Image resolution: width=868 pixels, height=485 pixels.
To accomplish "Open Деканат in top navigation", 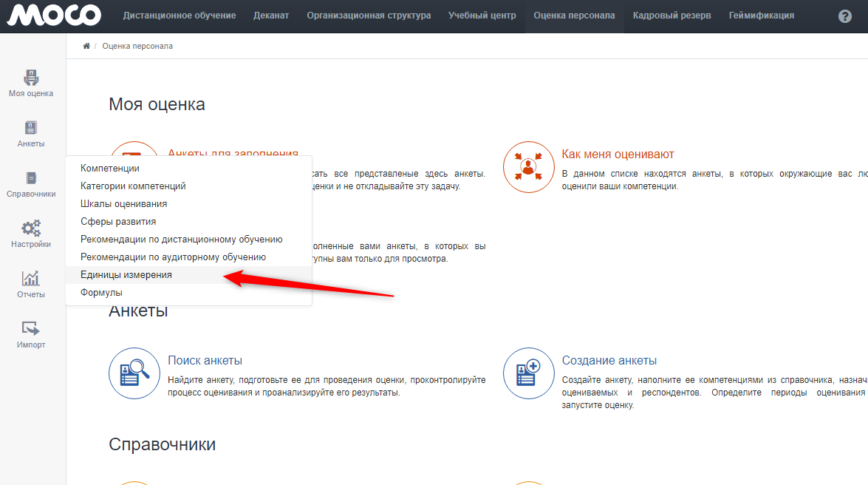I will point(271,16).
